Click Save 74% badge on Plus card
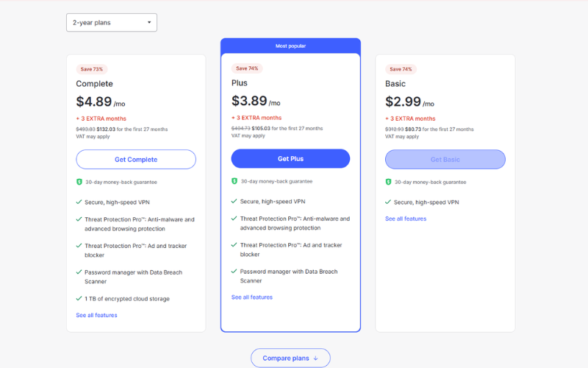The width and height of the screenshot is (588, 368). [247, 68]
